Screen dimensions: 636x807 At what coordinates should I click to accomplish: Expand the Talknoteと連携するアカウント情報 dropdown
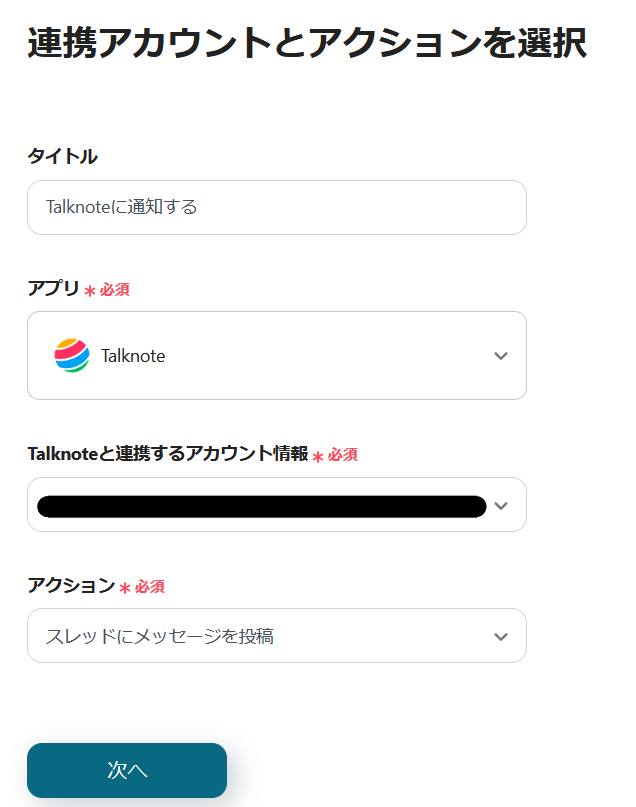[x=277, y=505]
